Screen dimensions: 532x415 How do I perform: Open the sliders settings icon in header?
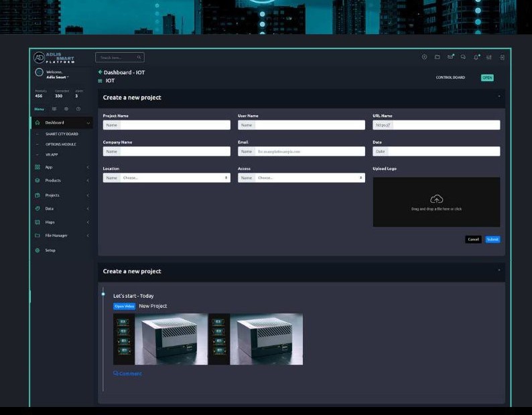point(489,58)
